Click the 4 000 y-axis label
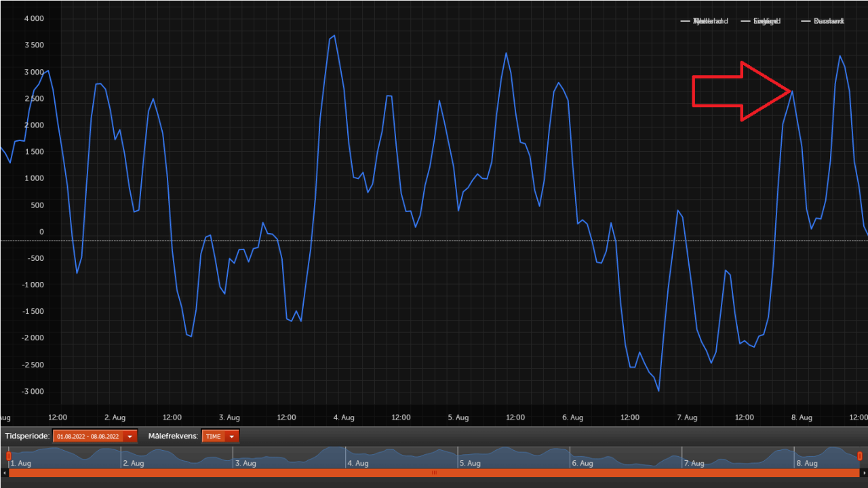868x488 pixels. pyautogui.click(x=34, y=18)
